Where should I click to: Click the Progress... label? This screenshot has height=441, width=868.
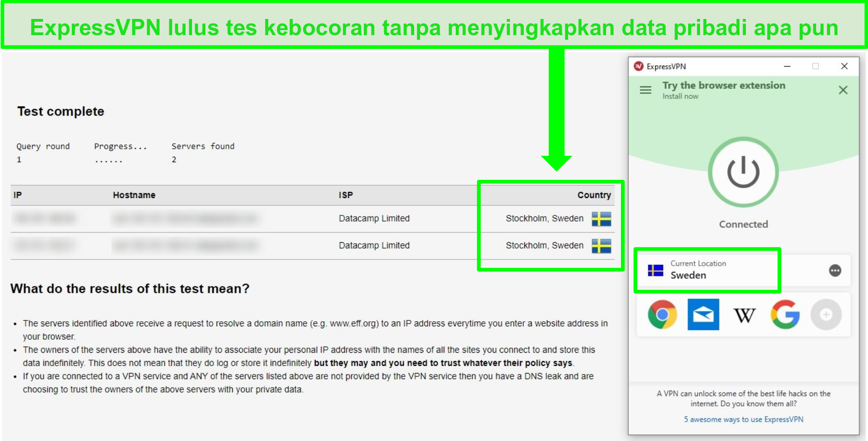click(120, 146)
